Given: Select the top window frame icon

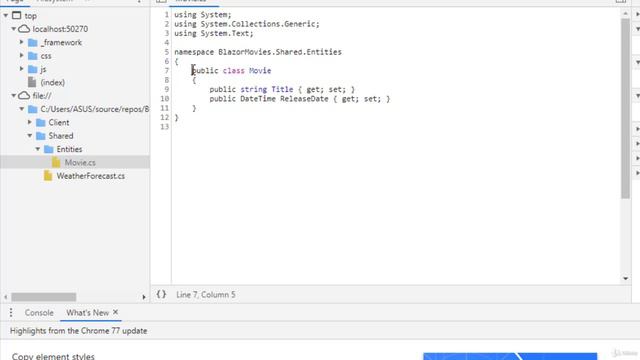Looking at the screenshot, I should (x=16, y=16).
